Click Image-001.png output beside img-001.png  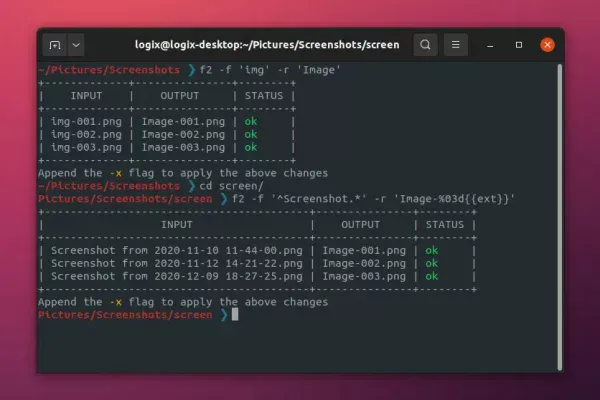click(183, 122)
